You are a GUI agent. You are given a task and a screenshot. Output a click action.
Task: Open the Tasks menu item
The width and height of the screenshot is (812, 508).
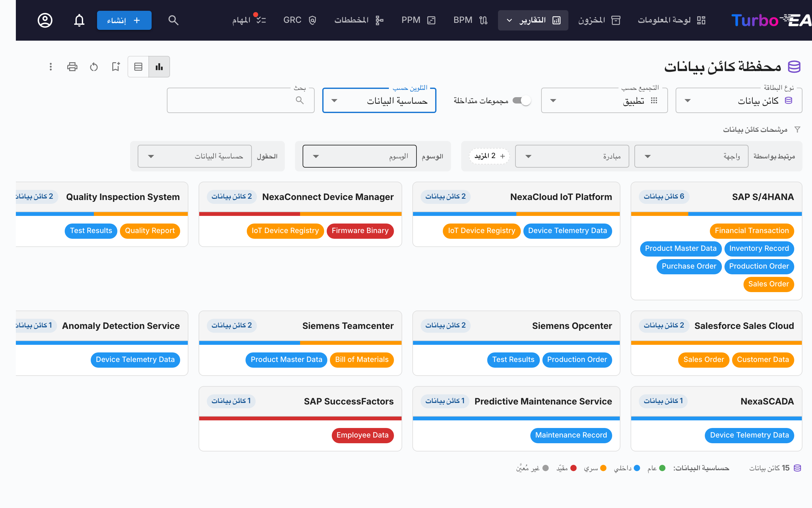pyautogui.click(x=249, y=20)
